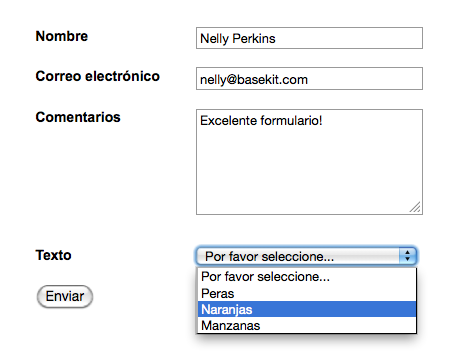Image resolution: width=466 pixels, height=362 pixels.
Task: Click the Nombre text field
Action: point(309,38)
